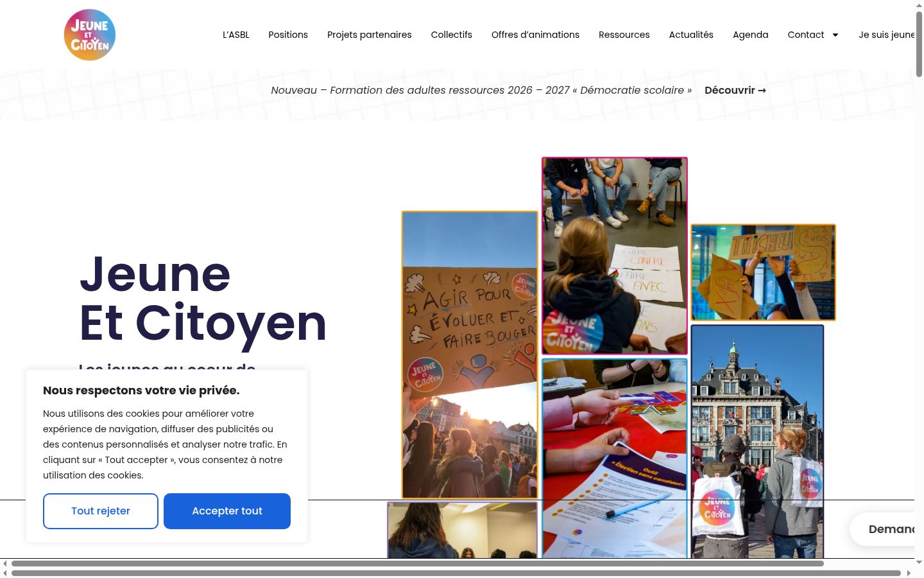Click the vertical scrollbar down arrow
This screenshot has width=924, height=578.
click(919, 563)
